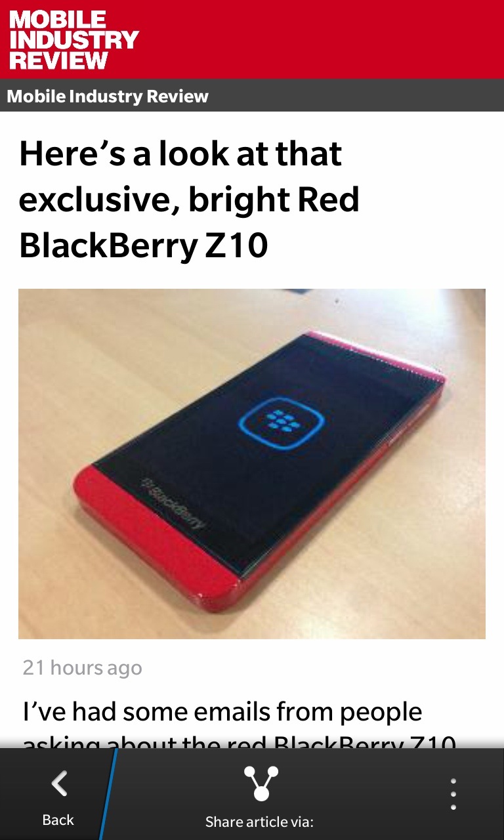The width and height of the screenshot is (504, 840).
Task: Tap the red header banner beside logo
Action: click(322, 39)
